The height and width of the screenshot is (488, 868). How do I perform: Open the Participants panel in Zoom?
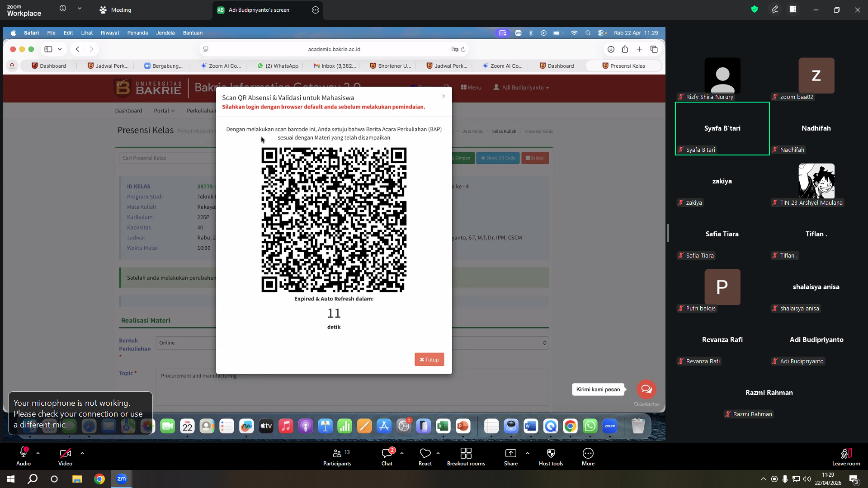point(337,456)
